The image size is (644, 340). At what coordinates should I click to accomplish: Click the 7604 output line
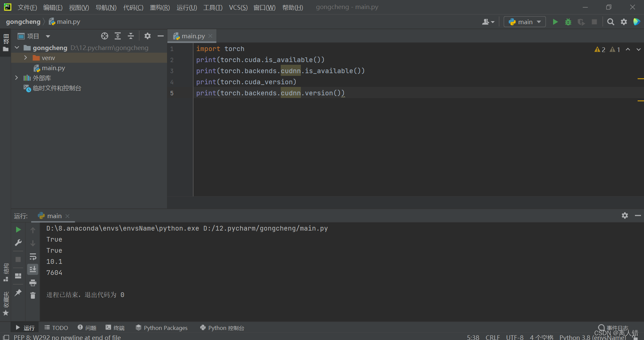(54, 273)
